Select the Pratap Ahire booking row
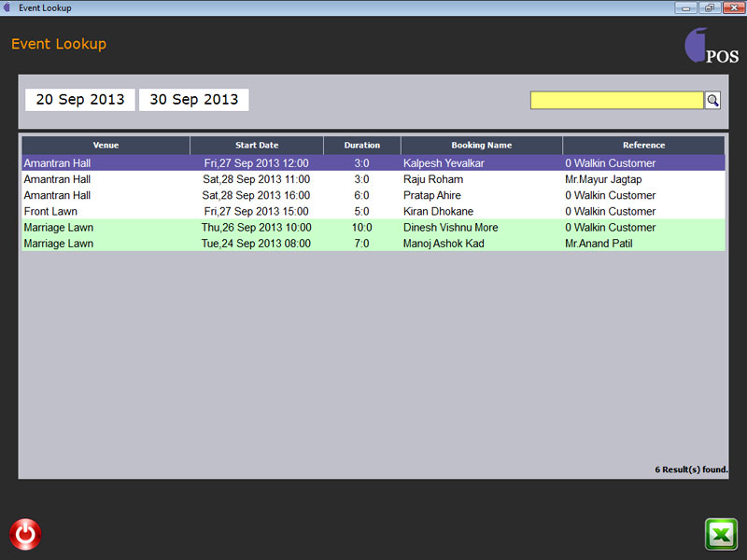 click(x=435, y=195)
